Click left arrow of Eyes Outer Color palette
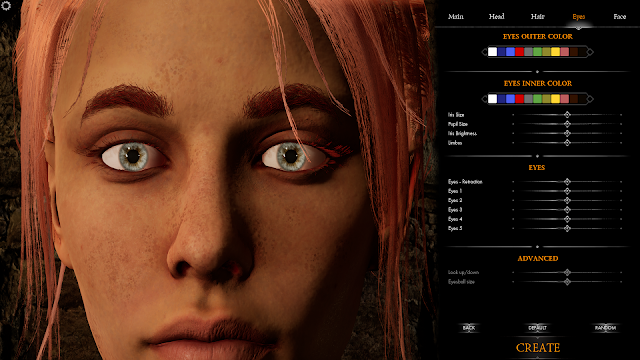 click(x=484, y=52)
